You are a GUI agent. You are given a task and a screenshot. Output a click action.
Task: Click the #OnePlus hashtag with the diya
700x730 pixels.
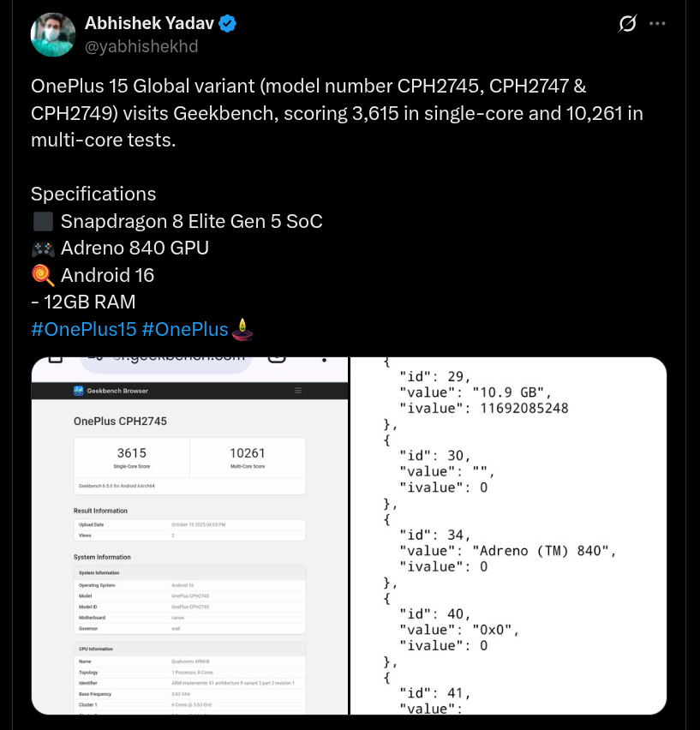tap(185, 329)
